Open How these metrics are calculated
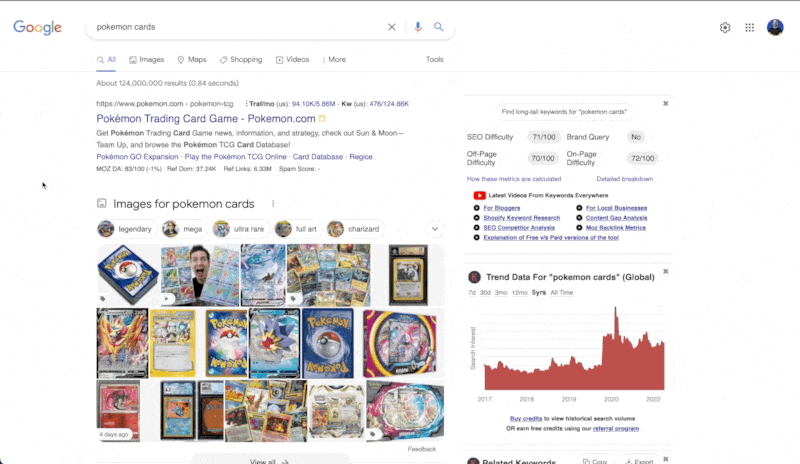Screen dimensions: 800x464 point(514,179)
